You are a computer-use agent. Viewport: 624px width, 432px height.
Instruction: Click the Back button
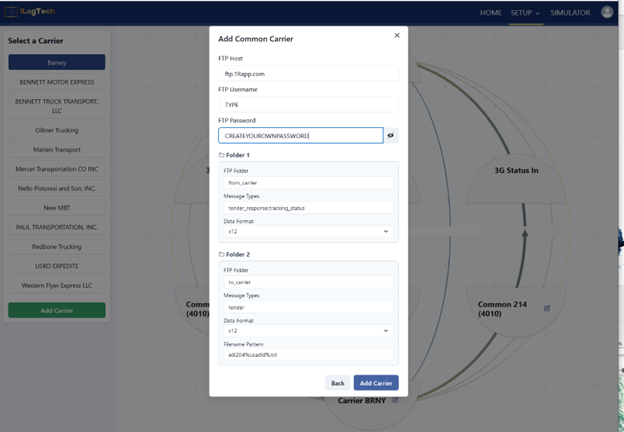point(338,383)
